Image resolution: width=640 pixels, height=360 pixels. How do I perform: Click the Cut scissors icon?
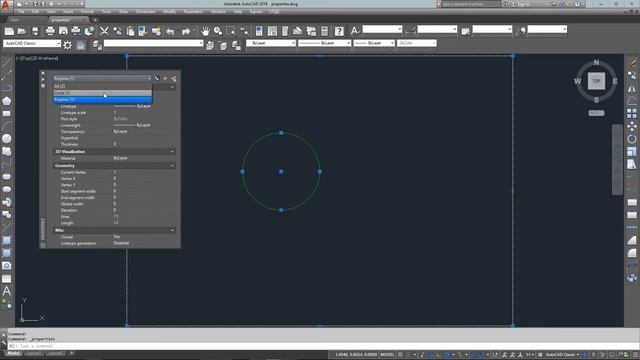104,31
